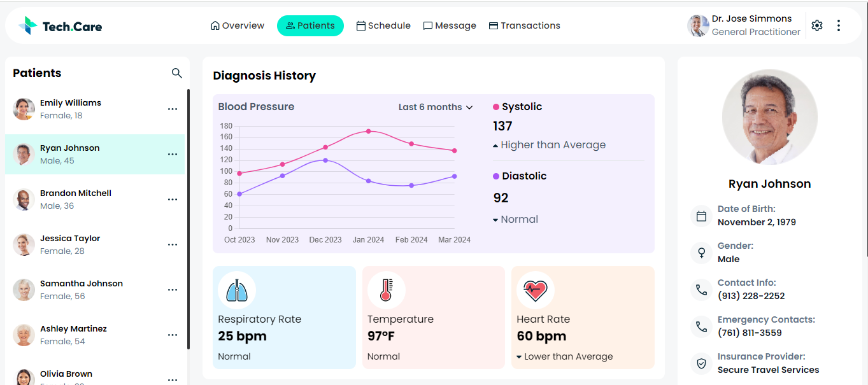Click the emergency number (761) 811-3559
The image size is (868, 385).
coord(750,333)
